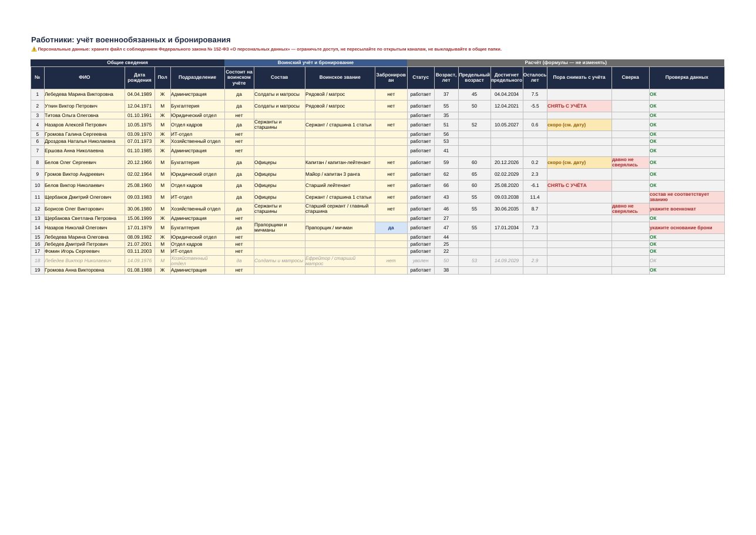The height and width of the screenshot is (535, 756).
Task: Select the "Проверка данных" column header
Action: 687,78
